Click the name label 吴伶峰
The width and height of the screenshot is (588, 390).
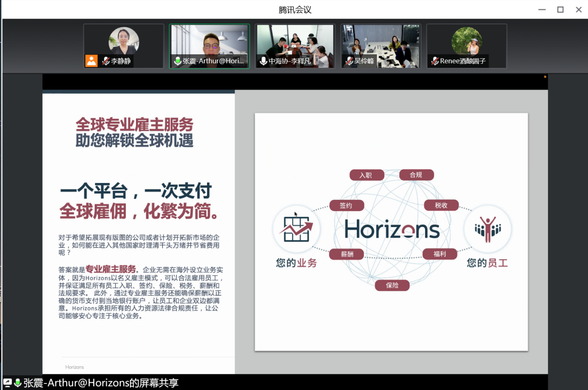click(x=364, y=61)
